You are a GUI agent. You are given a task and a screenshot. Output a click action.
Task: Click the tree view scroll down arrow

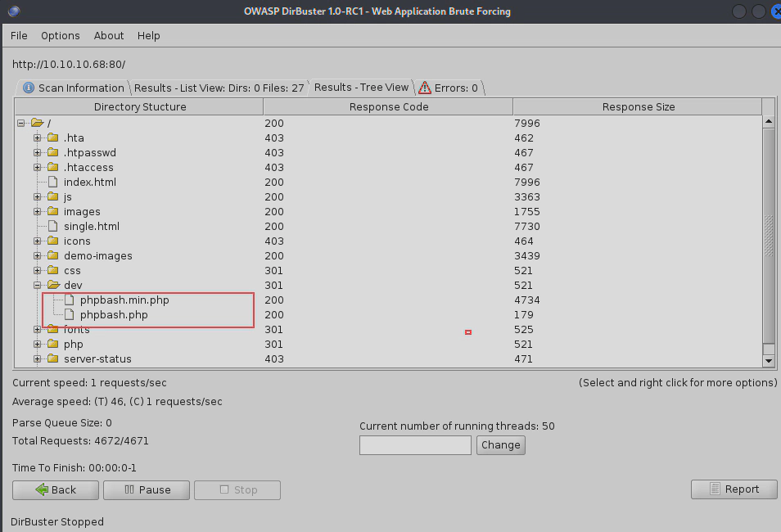tap(769, 360)
